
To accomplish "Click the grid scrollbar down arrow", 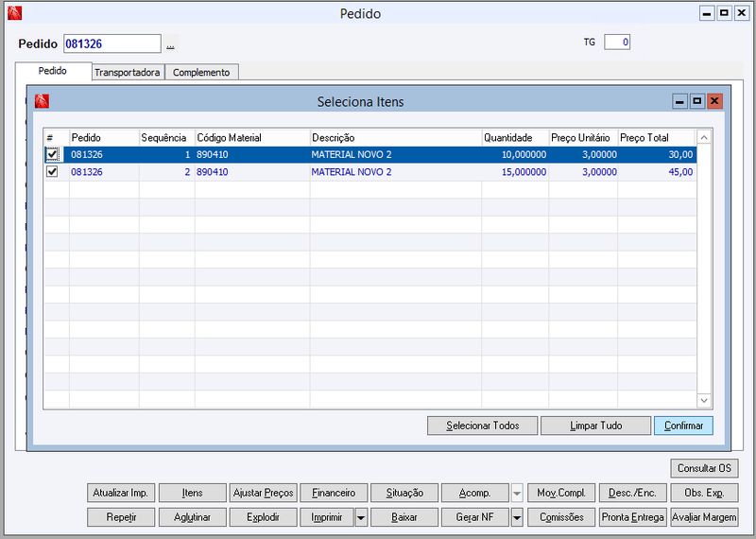I will (x=704, y=401).
